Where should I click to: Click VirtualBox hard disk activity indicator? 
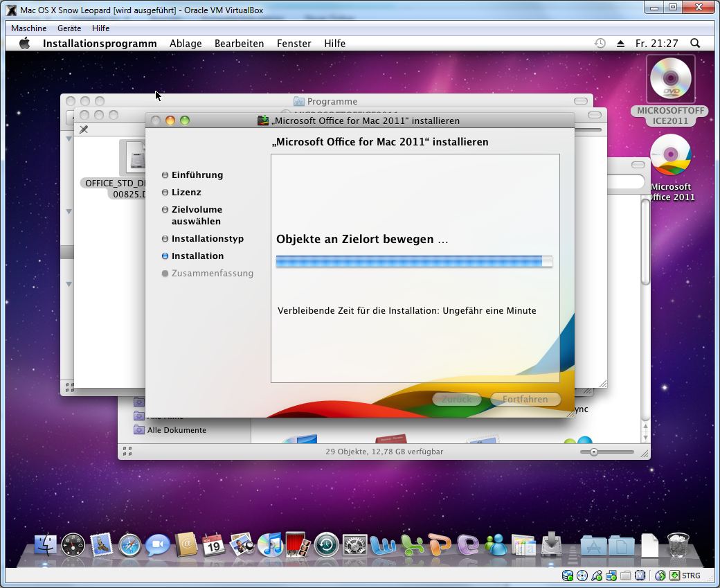[x=567, y=576]
